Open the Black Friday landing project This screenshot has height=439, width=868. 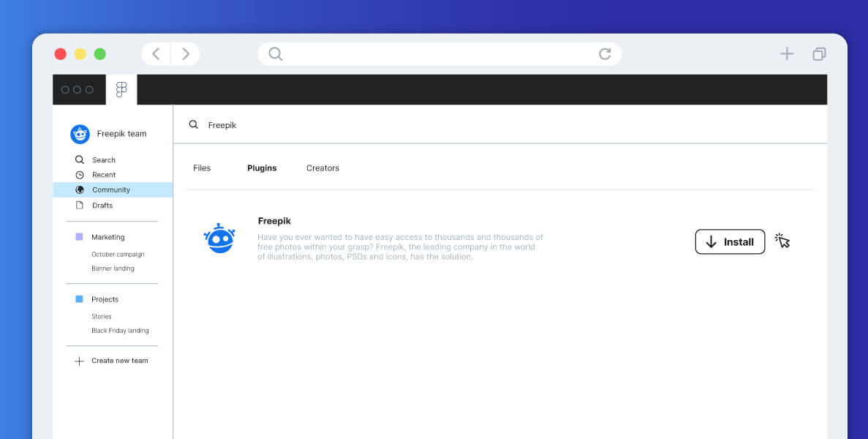[120, 331]
